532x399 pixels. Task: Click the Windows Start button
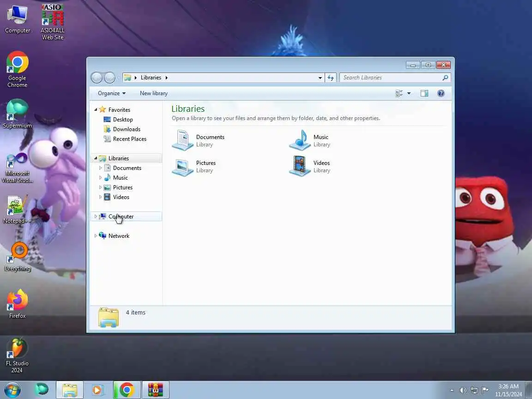point(12,390)
